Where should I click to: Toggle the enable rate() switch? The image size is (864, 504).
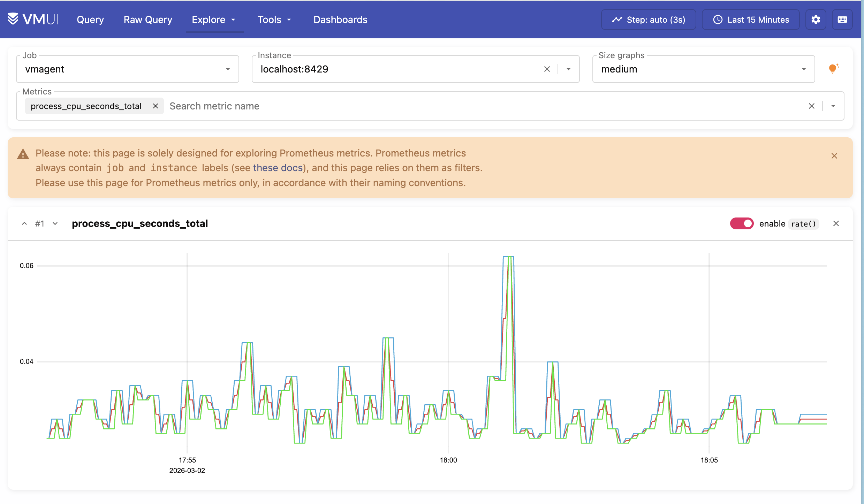[x=742, y=223]
